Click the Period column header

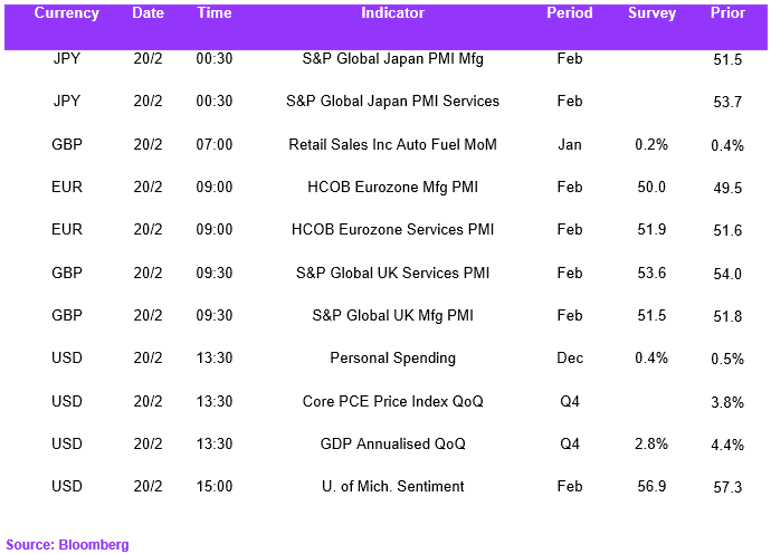tap(570, 13)
